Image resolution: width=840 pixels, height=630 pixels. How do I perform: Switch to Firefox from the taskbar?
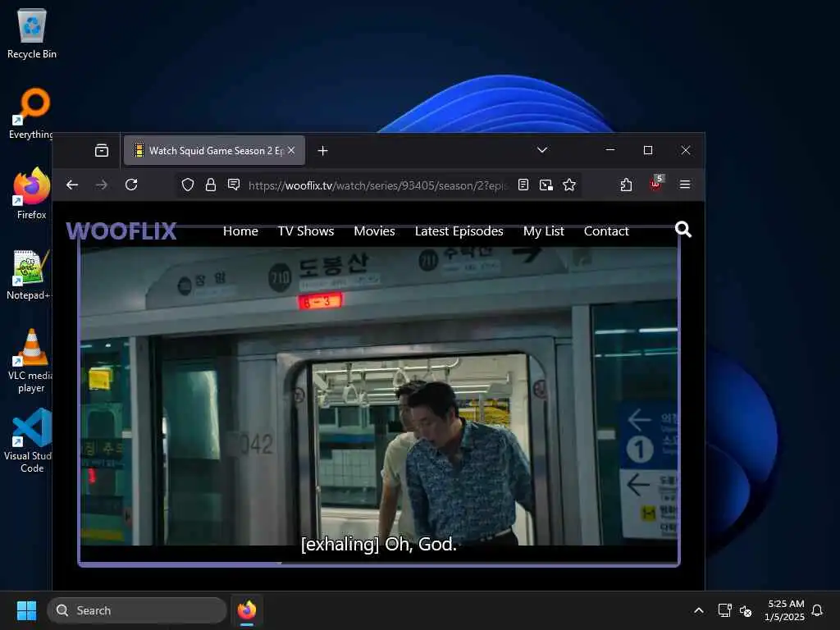247,610
